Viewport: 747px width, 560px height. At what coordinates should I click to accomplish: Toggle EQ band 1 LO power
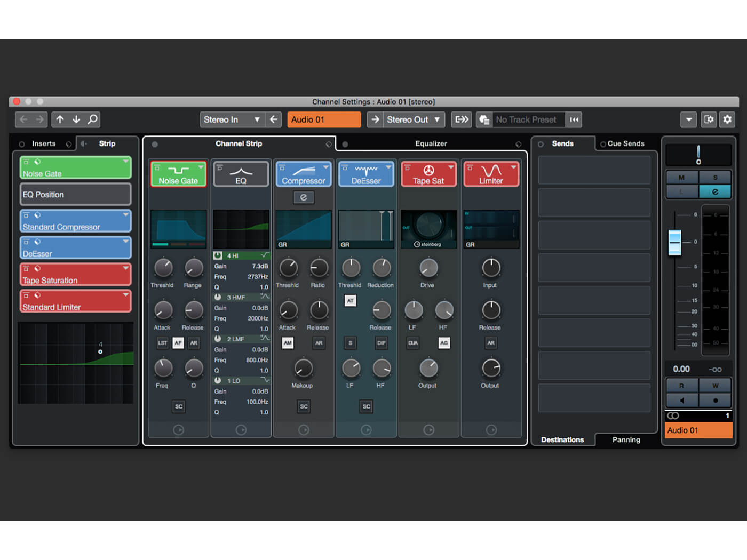click(218, 380)
